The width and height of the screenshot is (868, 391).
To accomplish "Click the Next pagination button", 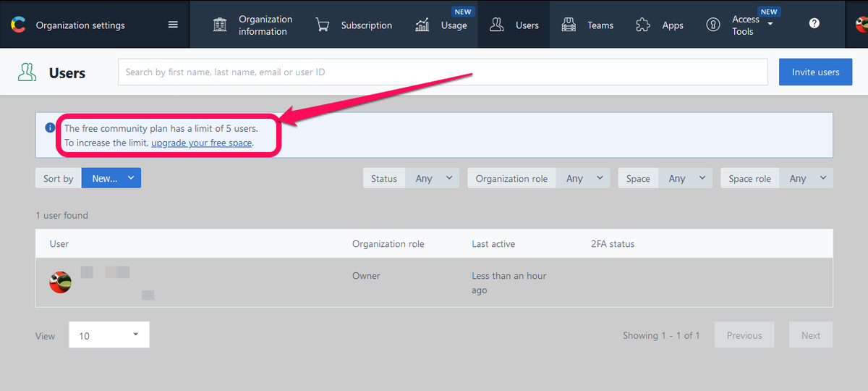I will (x=810, y=335).
